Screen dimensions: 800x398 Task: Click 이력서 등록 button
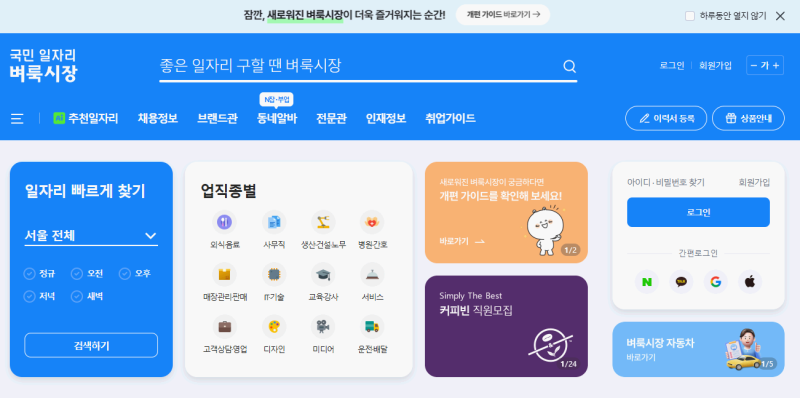coord(666,118)
